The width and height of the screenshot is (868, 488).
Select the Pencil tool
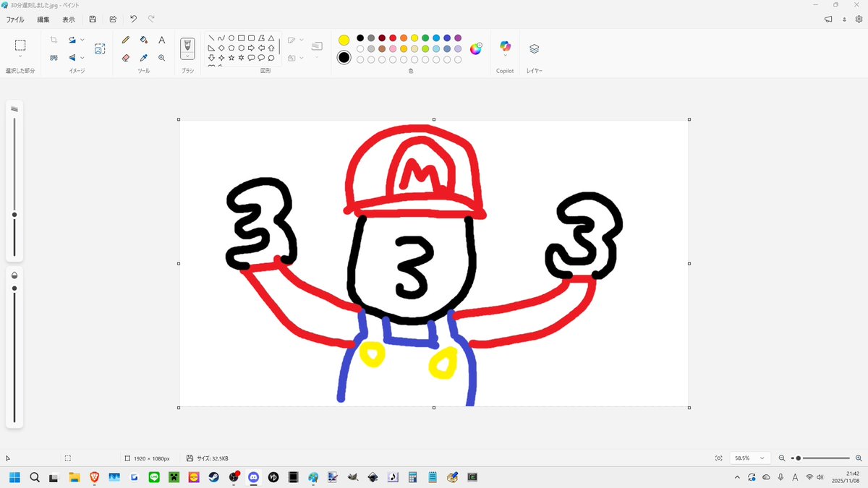[126, 40]
